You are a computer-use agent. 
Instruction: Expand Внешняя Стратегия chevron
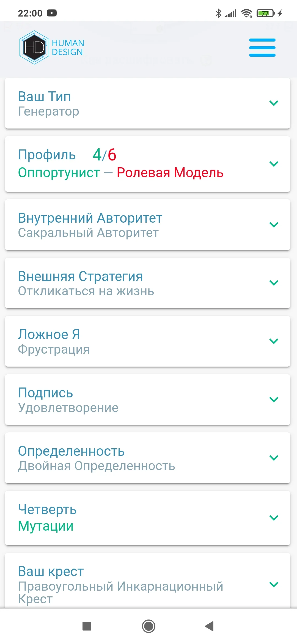click(x=274, y=283)
